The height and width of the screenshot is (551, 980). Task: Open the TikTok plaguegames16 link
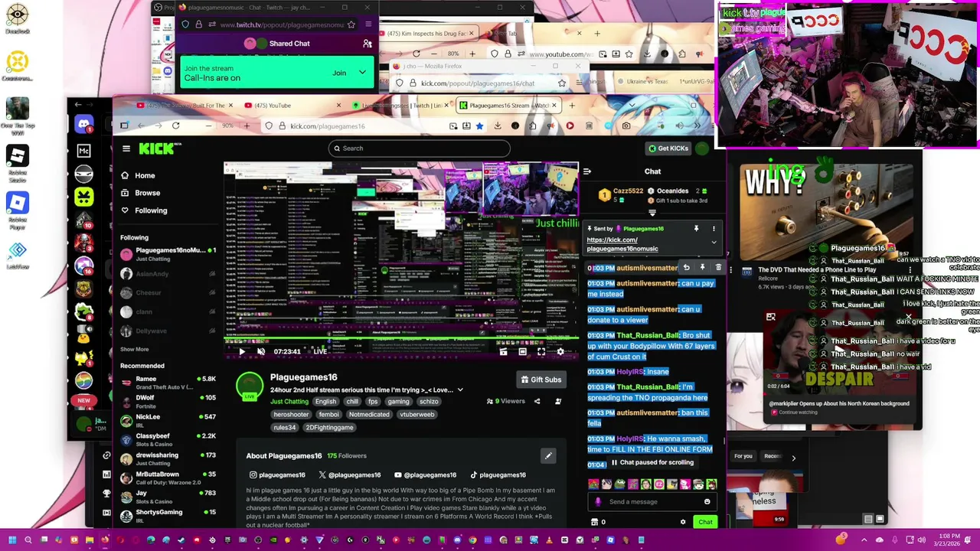click(x=498, y=474)
